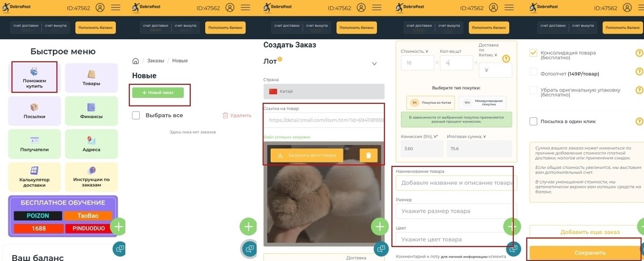Open hamburger menu on Новые orders screen

(246, 8)
